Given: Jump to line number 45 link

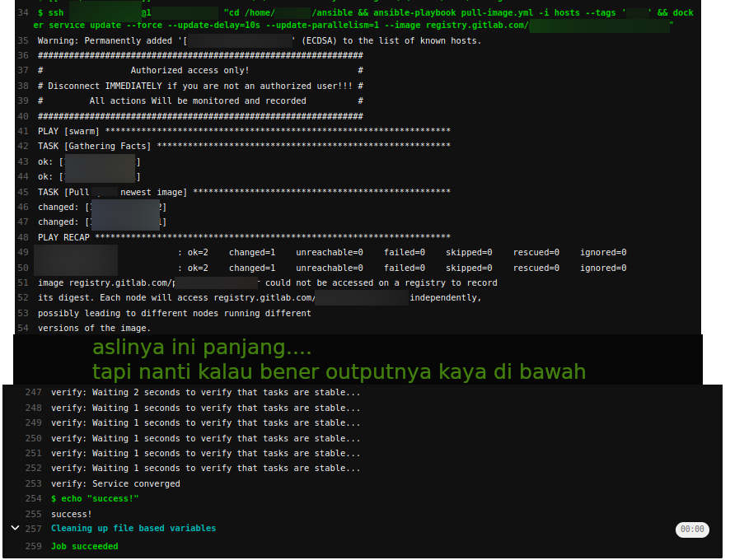Looking at the screenshot, I should 21,192.
